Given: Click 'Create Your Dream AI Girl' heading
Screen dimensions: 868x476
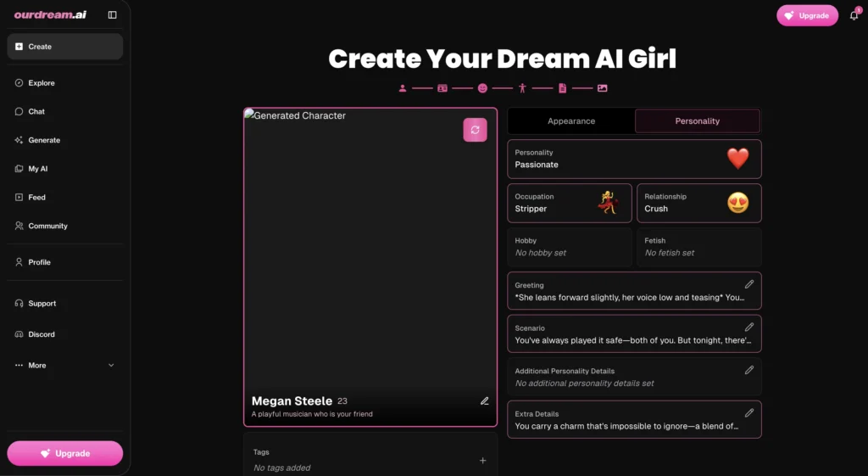Looking at the screenshot, I should [x=502, y=59].
